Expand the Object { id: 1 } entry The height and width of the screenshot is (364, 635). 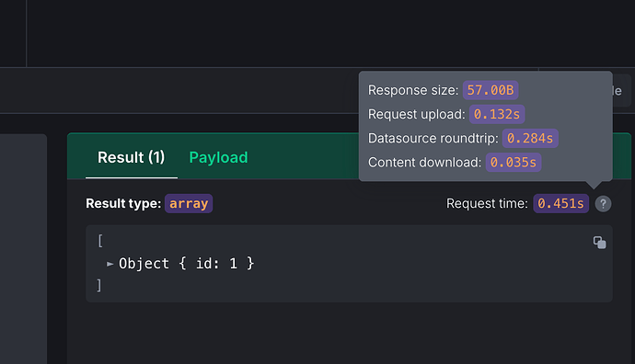[110, 264]
